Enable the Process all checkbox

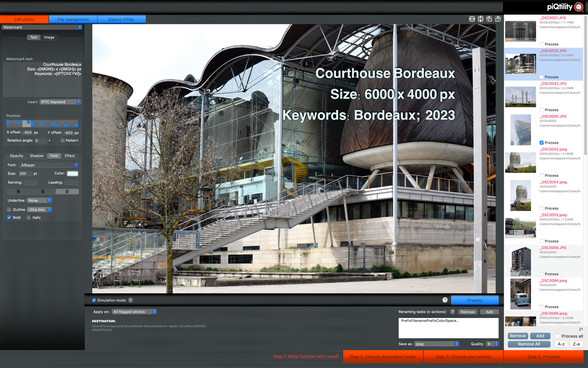[x=557, y=336]
